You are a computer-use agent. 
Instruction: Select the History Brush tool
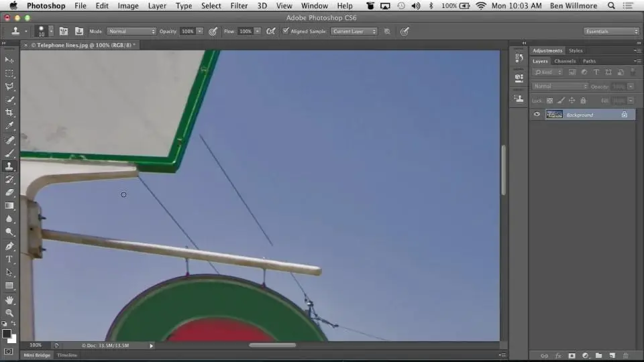[9, 180]
